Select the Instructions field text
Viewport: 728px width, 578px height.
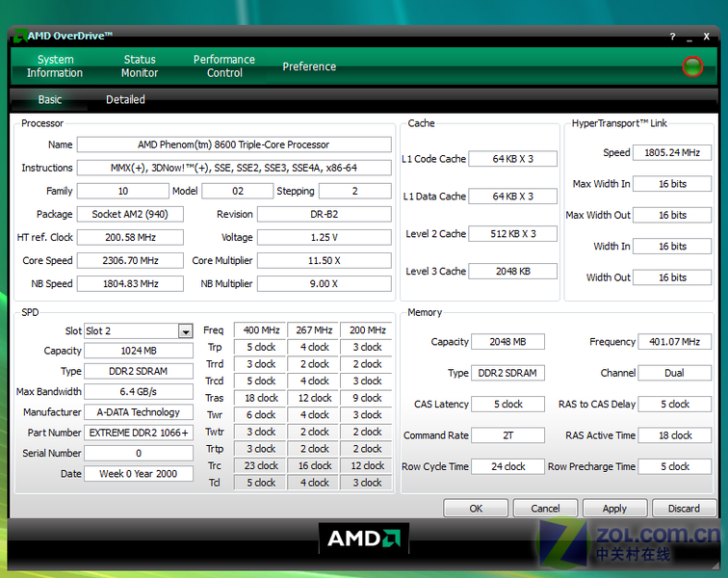(x=234, y=168)
